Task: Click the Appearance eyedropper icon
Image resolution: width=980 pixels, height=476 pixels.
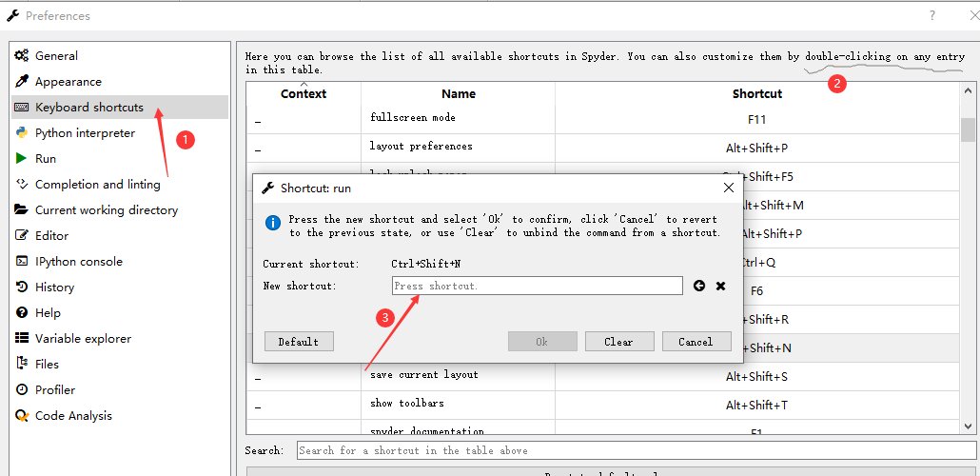Action: coord(22,81)
